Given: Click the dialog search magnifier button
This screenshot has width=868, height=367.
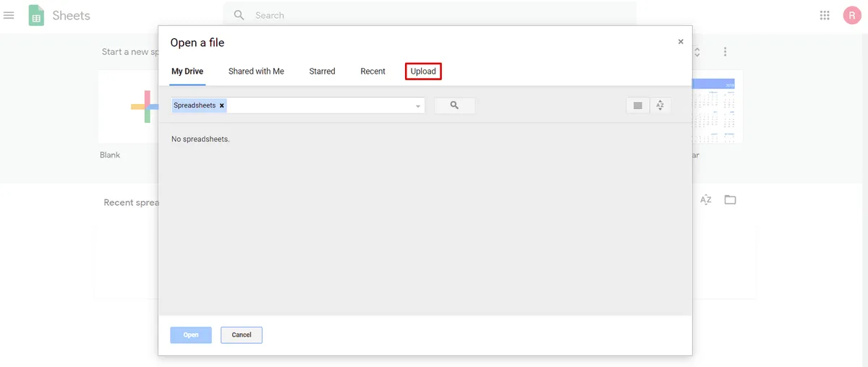Looking at the screenshot, I should coord(454,105).
